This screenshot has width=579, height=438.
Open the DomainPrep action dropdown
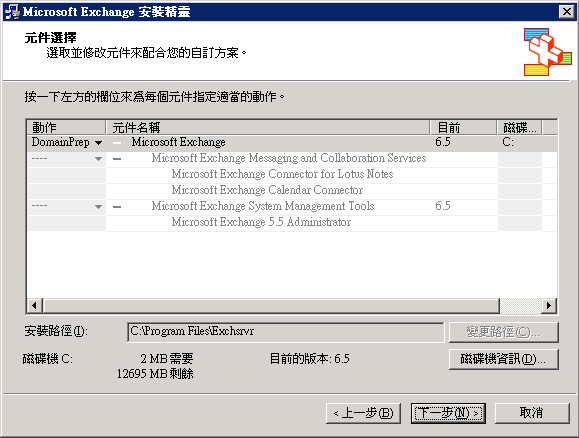tap(98, 143)
